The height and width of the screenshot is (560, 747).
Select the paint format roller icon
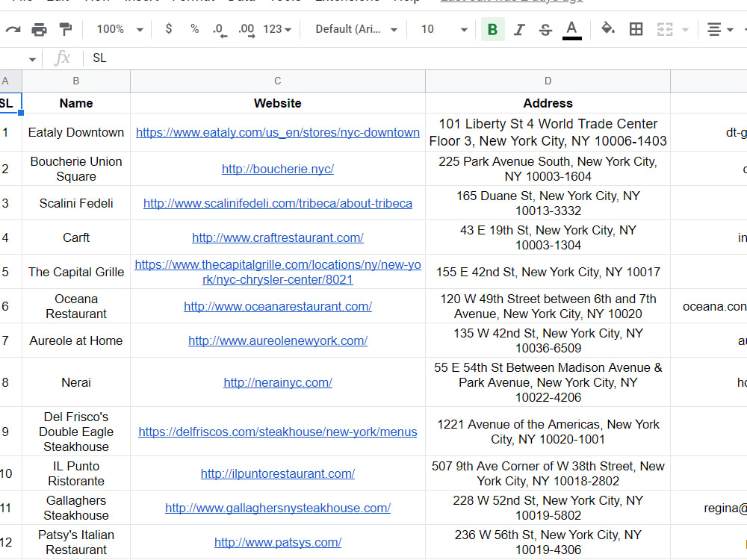pyautogui.click(x=65, y=30)
